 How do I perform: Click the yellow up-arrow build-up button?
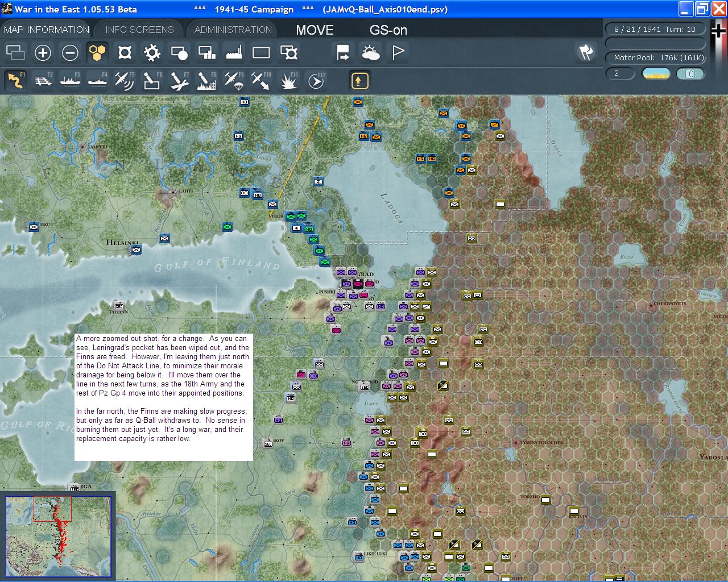click(x=359, y=81)
